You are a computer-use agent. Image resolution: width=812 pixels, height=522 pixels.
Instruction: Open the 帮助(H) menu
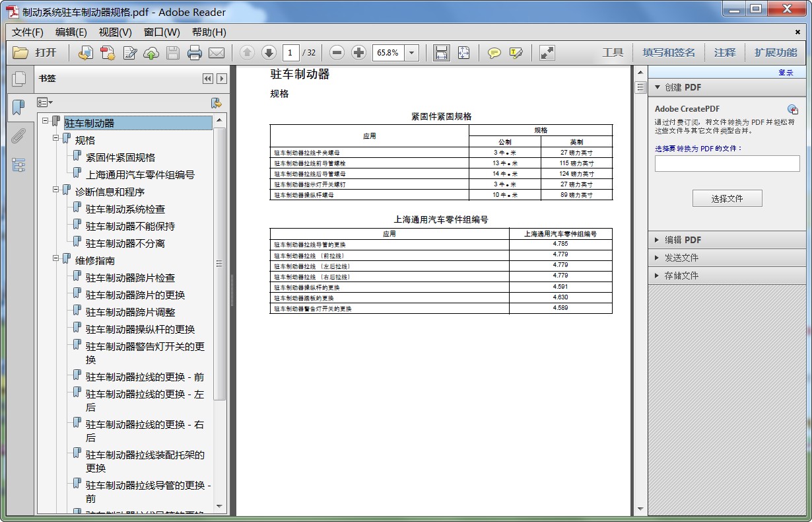(209, 32)
